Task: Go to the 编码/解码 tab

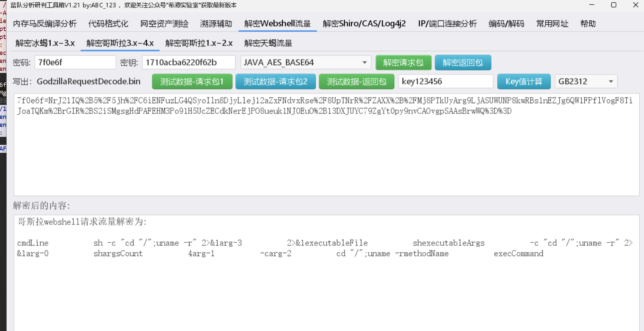Action: (x=506, y=24)
